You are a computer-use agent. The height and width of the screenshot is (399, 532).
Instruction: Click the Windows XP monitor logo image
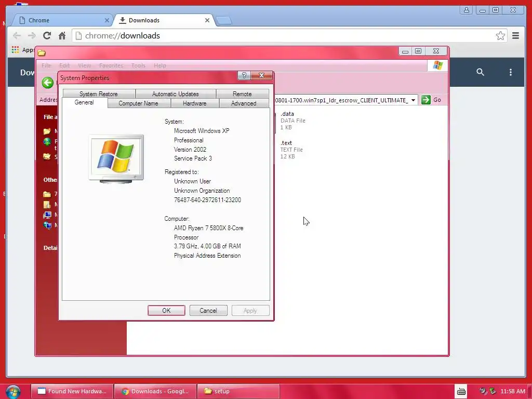coord(116,159)
